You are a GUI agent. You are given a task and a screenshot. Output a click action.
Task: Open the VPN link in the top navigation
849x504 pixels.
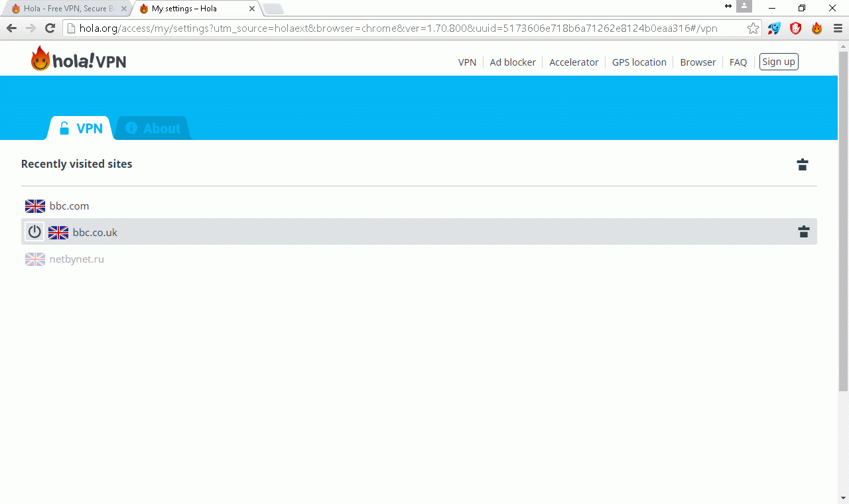click(467, 62)
